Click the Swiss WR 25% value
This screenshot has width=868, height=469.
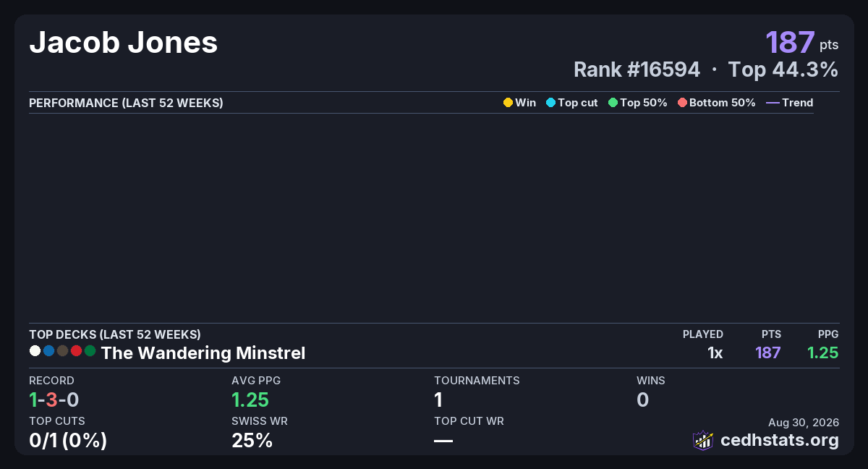click(252, 440)
